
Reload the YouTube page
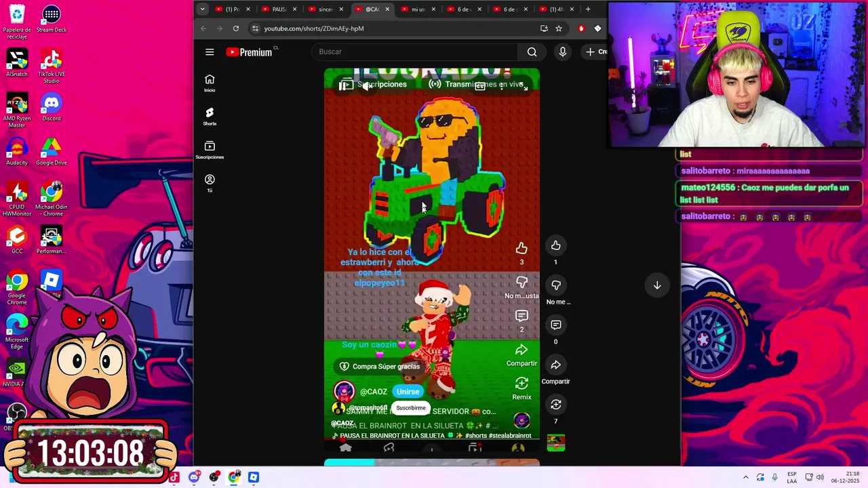(236, 28)
